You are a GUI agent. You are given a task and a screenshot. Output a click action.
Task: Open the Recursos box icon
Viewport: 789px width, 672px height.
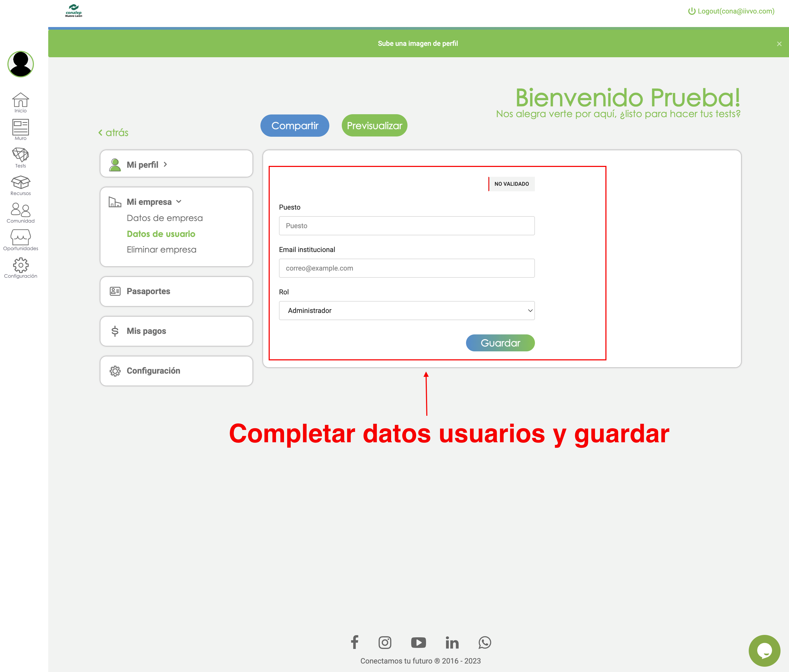coord(21,183)
